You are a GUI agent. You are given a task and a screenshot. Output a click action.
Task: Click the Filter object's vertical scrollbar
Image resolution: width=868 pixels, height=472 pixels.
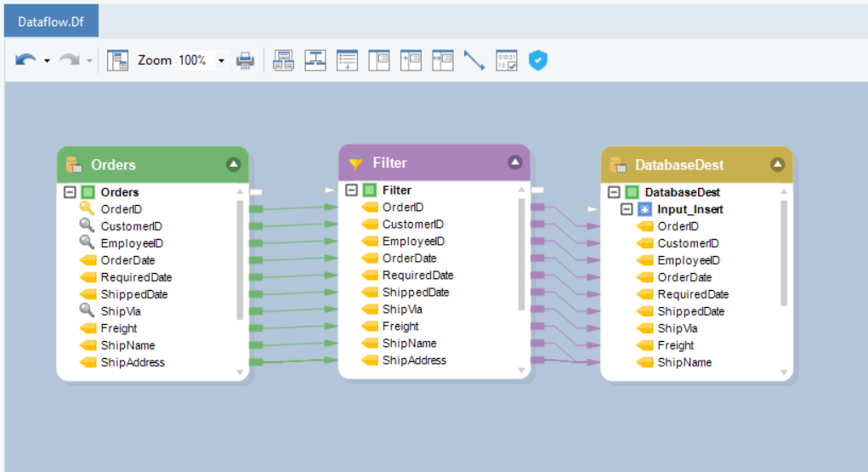[x=521, y=255]
